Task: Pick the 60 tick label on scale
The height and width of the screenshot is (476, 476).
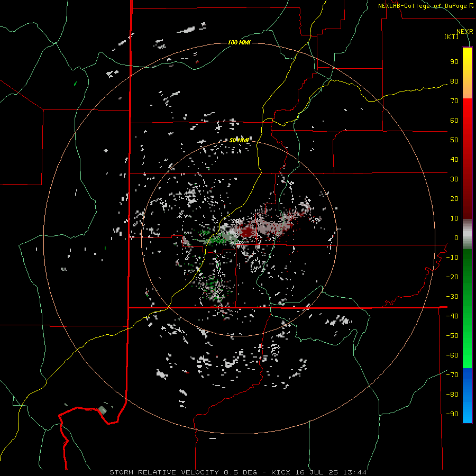Action: (x=454, y=121)
